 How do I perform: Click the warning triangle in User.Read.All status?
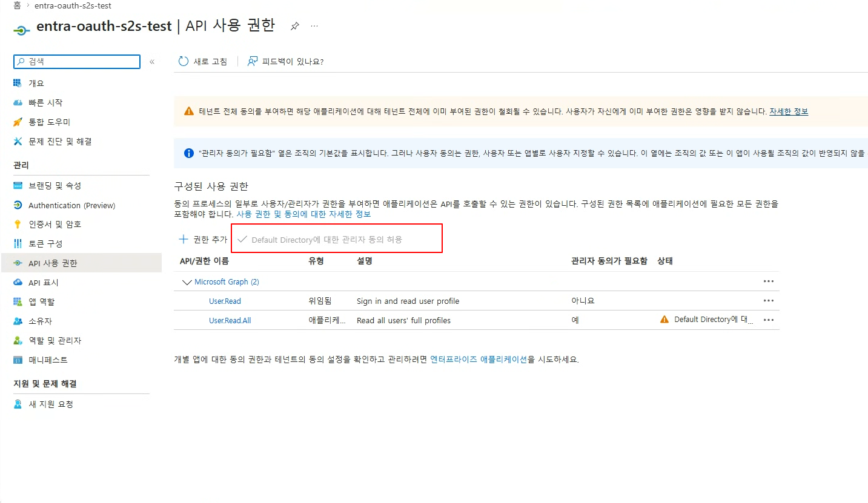coord(664,320)
